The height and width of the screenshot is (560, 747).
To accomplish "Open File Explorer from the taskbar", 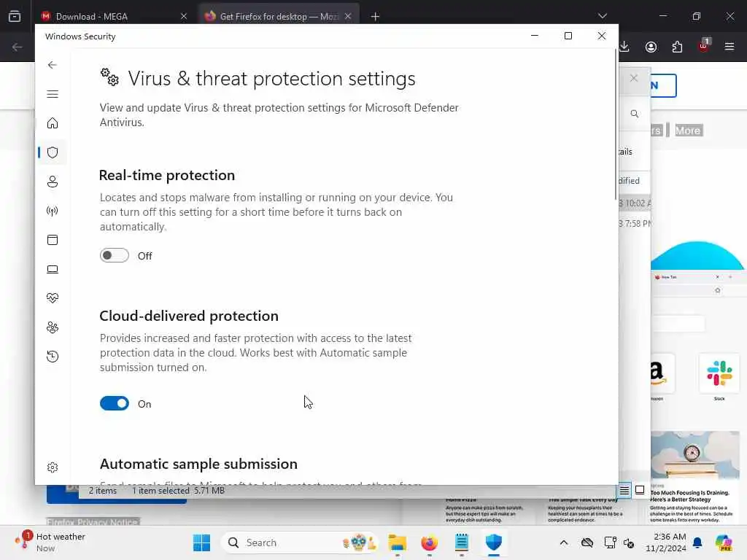I will coord(398,542).
